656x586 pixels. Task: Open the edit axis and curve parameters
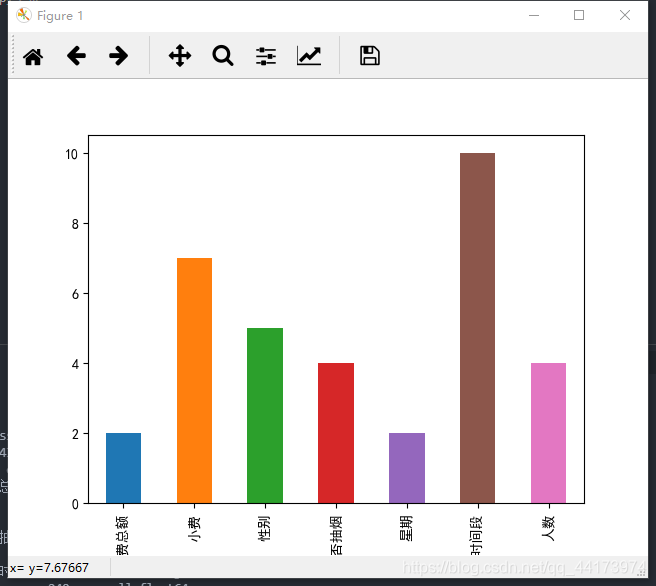(309, 56)
